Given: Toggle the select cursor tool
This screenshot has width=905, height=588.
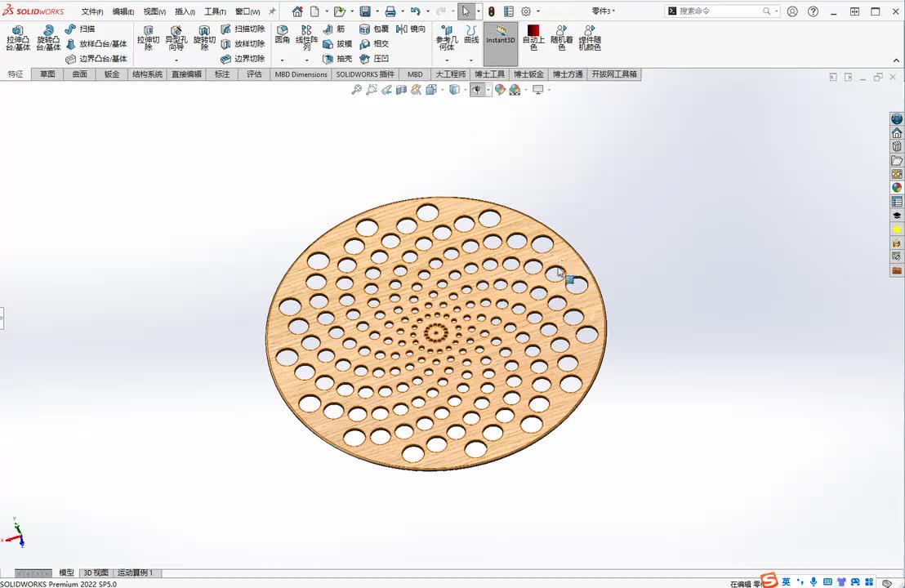Looking at the screenshot, I should tap(466, 11).
